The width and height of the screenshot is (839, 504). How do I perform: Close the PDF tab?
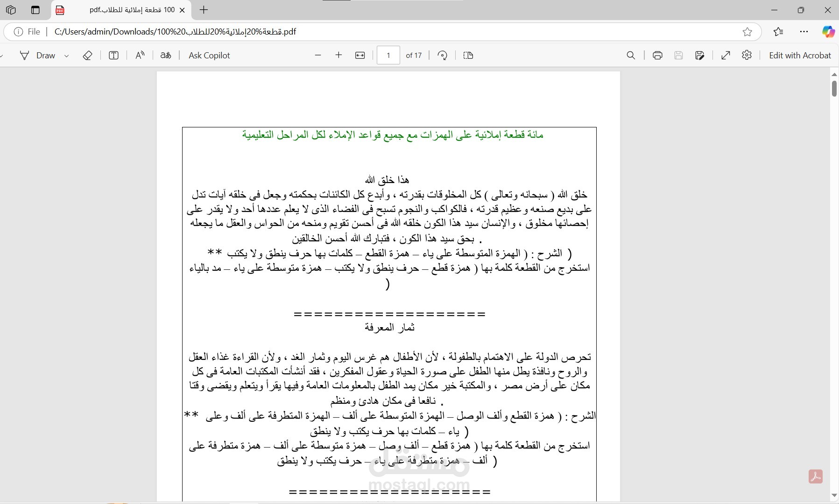click(182, 10)
